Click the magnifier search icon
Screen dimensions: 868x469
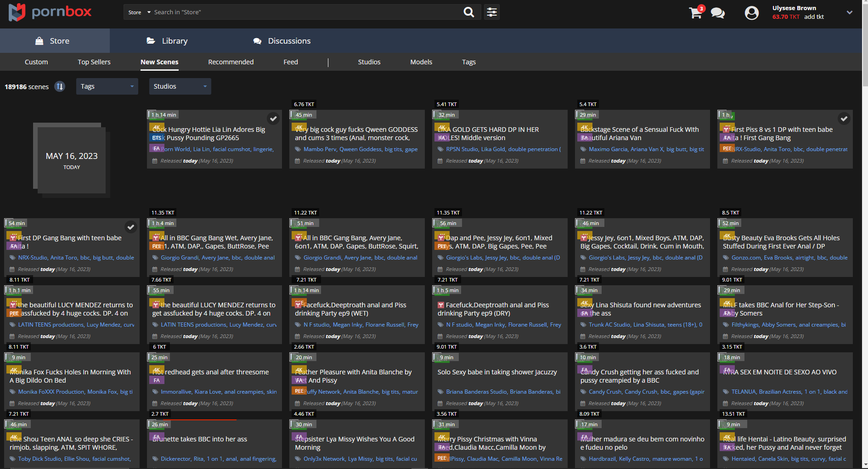[x=468, y=12]
